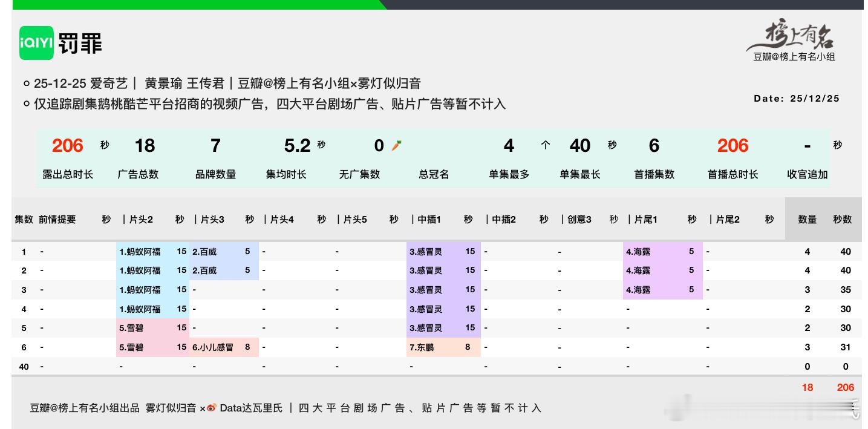Click the 中插2 column header
This screenshot has width=868, height=429.
(503, 220)
